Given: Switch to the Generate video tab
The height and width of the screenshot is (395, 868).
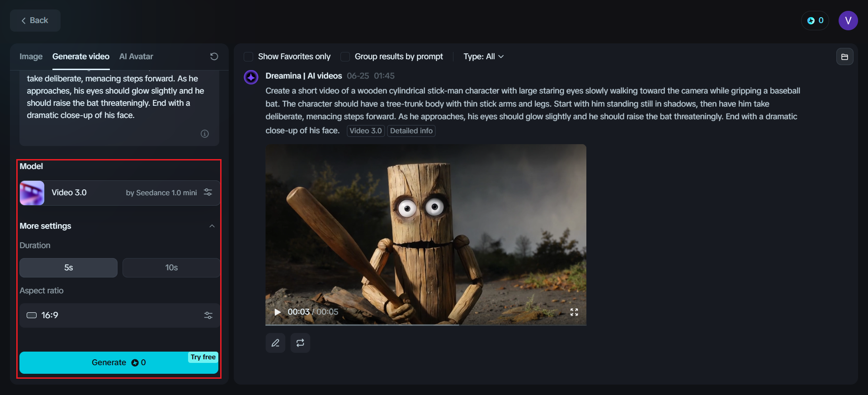Looking at the screenshot, I should coord(81,56).
